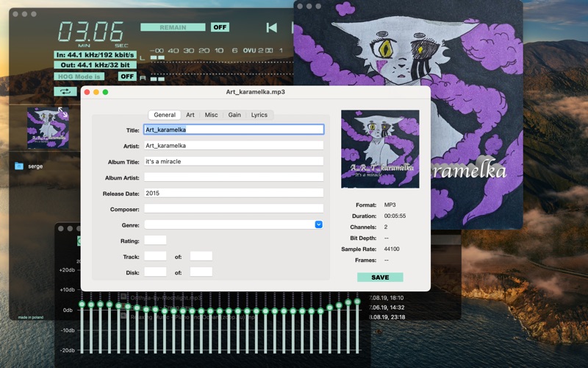Click the HOG Mode is label button
The image size is (588, 368).
point(79,77)
